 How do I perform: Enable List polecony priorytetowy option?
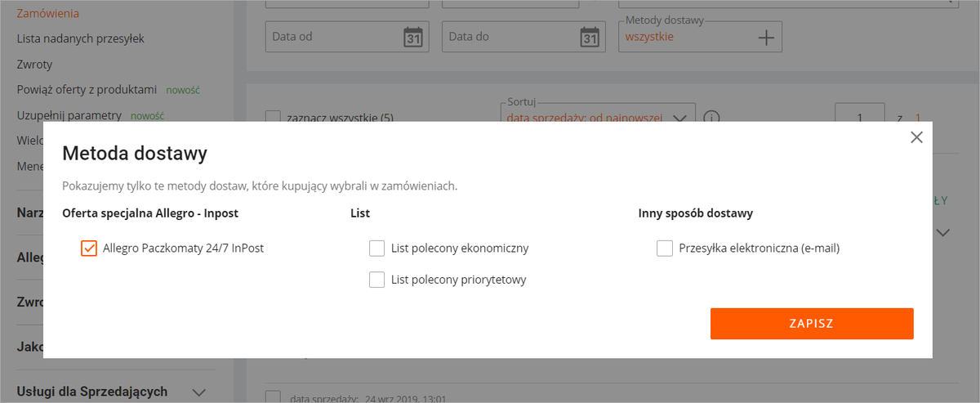point(376,280)
